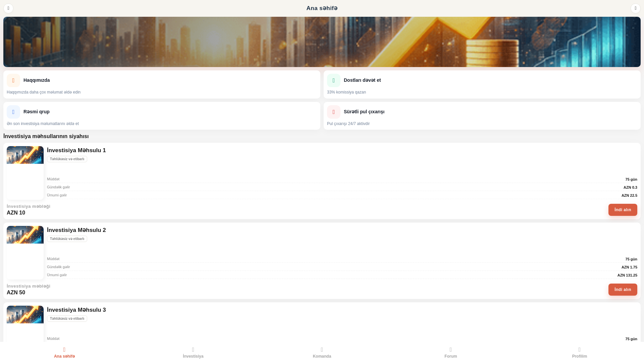Open the Ana səhifə tab label

pos(64,356)
